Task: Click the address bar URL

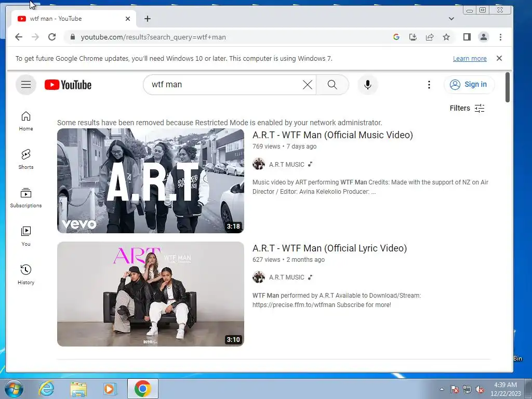Action: pyautogui.click(x=153, y=37)
